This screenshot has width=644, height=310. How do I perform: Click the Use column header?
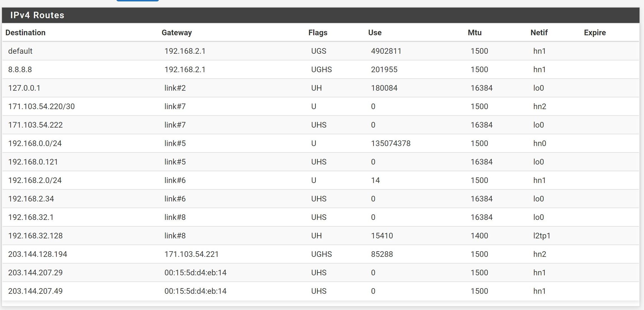[375, 33]
